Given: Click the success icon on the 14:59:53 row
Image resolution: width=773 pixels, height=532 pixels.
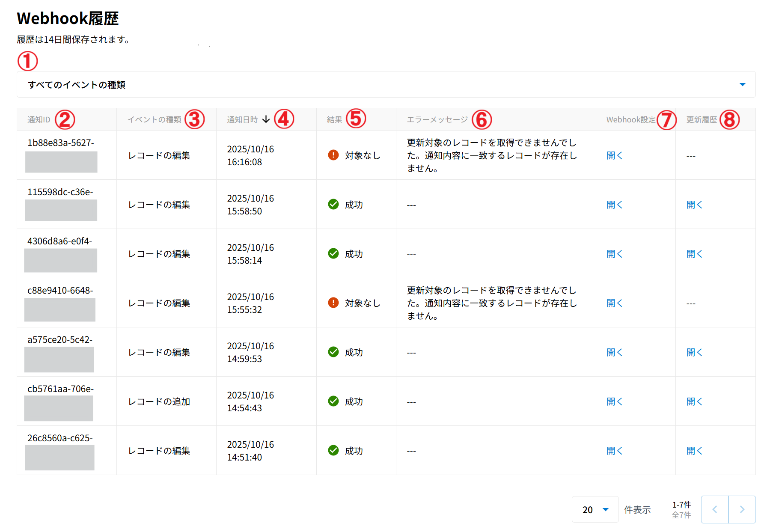Looking at the screenshot, I should click(333, 352).
